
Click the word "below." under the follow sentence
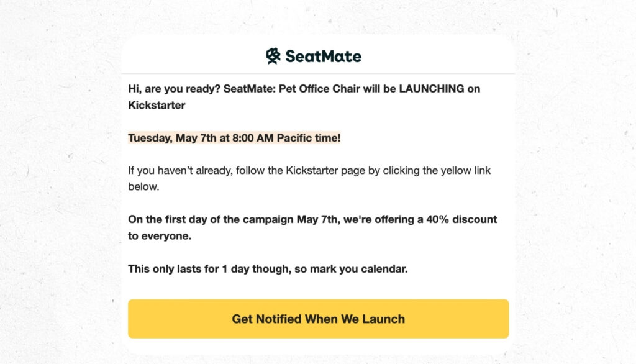(x=143, y=186)
